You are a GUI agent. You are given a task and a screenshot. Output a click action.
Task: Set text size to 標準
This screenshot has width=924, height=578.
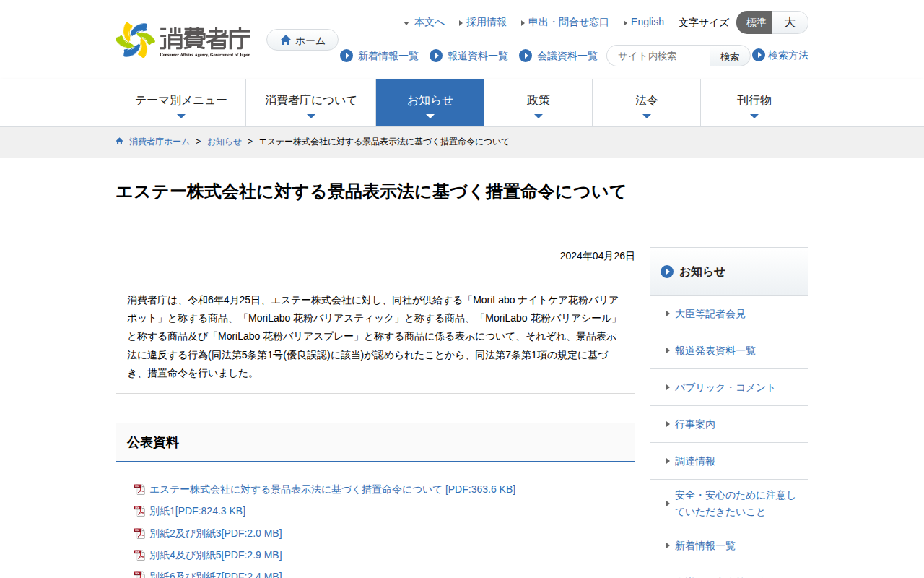tap(755, 22)
